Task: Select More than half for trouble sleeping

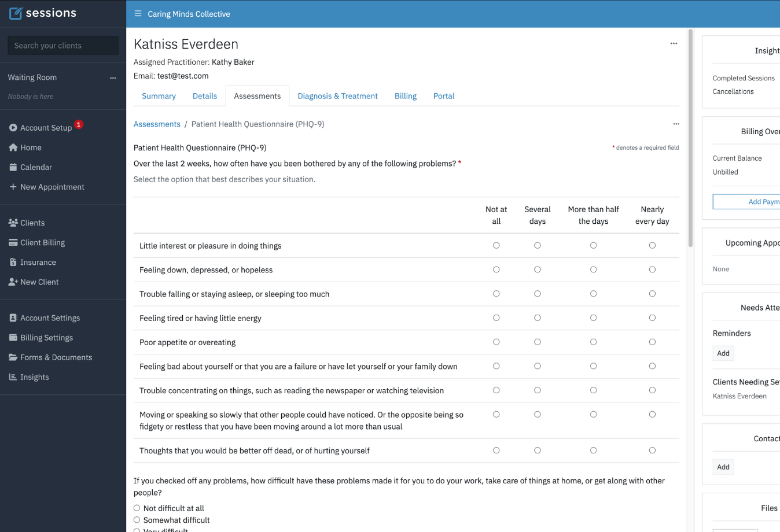Action: pos(593,294)
